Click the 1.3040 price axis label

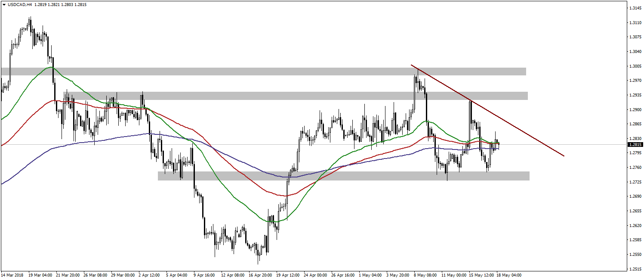click(x=635, y=51)
